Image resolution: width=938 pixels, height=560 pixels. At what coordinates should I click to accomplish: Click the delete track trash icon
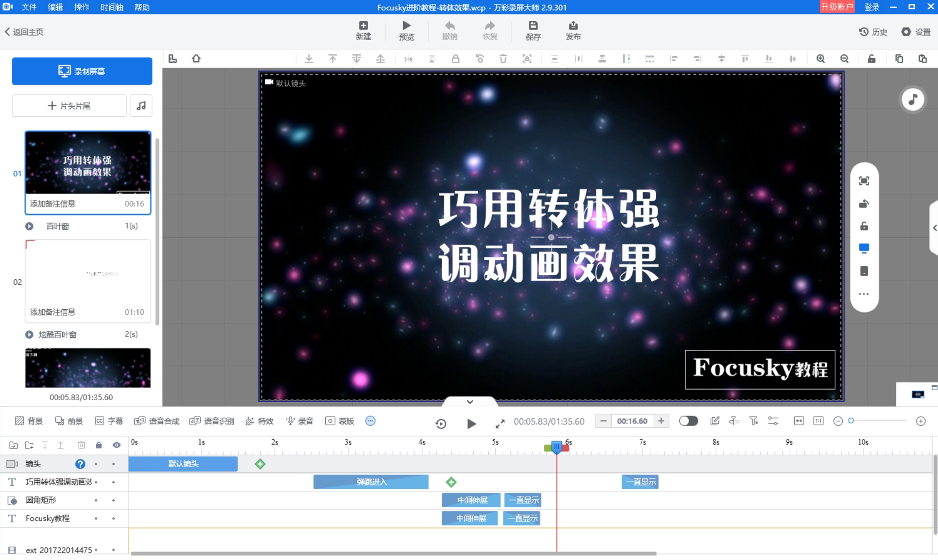point(82,445)
